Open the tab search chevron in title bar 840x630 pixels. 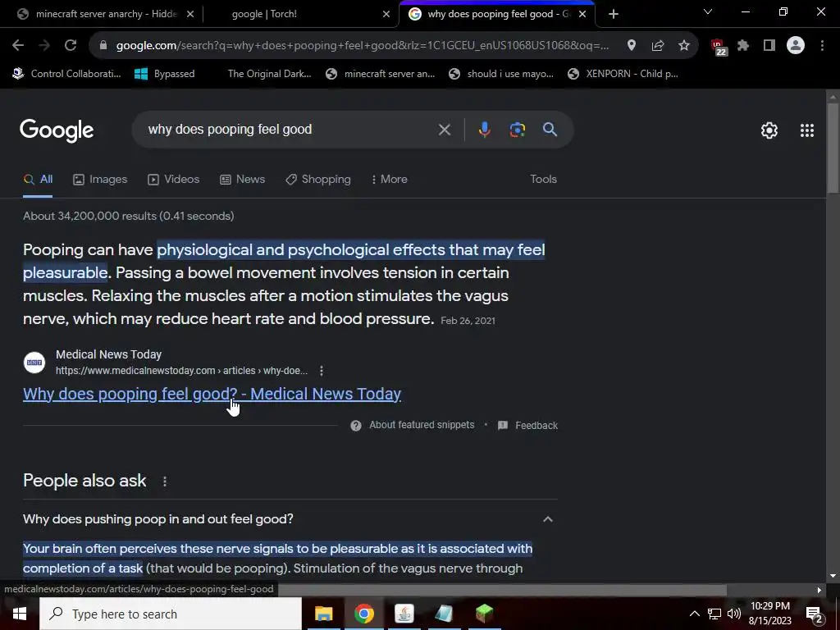click(x=708, y=11)
